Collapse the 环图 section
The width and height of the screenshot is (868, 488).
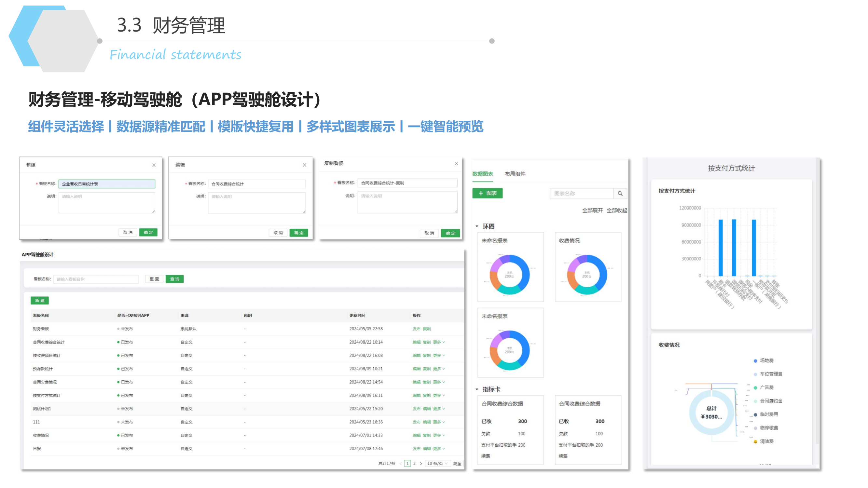[x=477, y=226]
